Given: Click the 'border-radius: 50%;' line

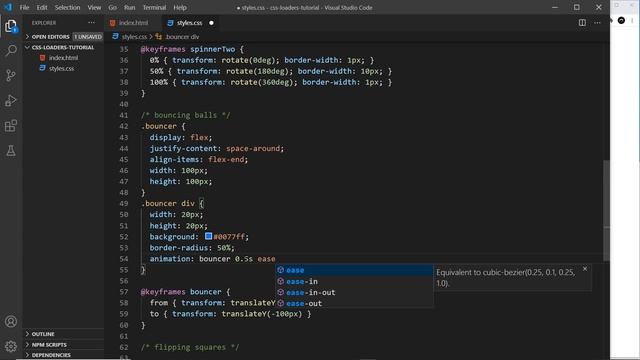Looking at the screenshot, I should click(x=192, y=248).
